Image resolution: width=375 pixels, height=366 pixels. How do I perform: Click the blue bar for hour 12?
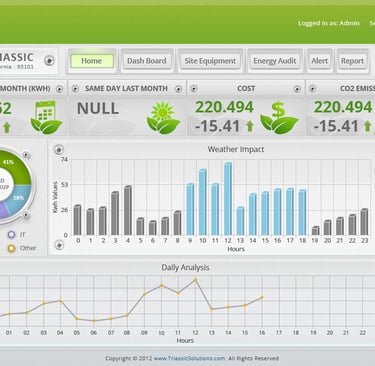pyautogui.click(x=228, y=199)
